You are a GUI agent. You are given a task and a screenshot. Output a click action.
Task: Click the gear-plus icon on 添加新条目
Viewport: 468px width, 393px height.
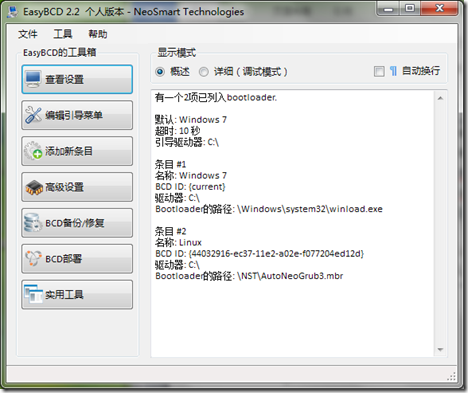pos(33,151)
